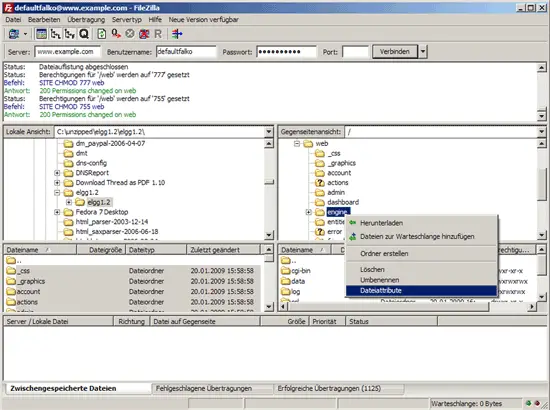Image resolution: width=550 pixels, height=410 pixels.
Task: Expand the DNSReport folder node
Action: 57,173
